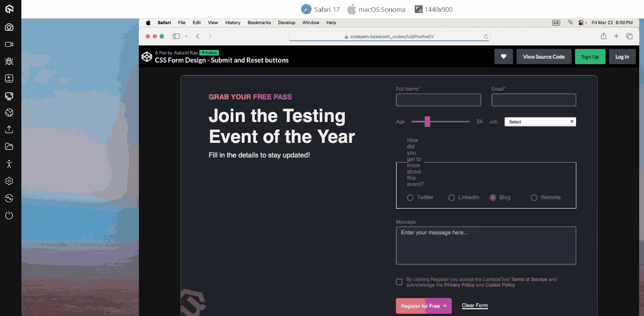Select the LinkedIn radio option
Screen dimensions: 644x316
click(452, 197)
